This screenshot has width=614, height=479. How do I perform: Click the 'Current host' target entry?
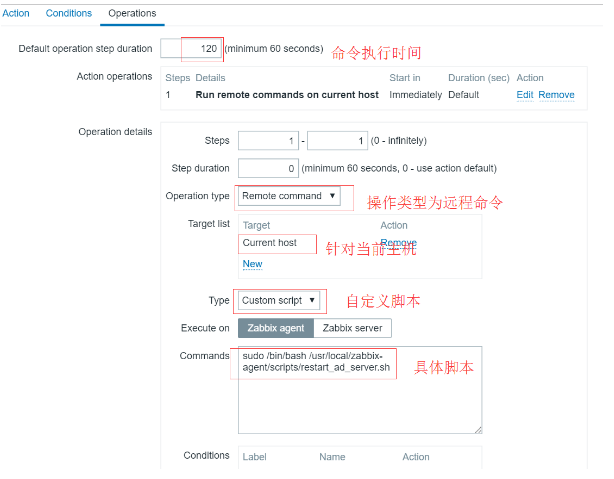click(269, 243)
